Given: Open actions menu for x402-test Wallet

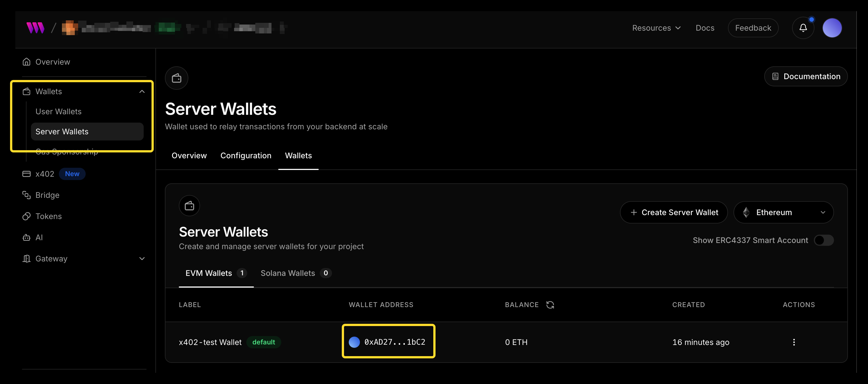Looking at the screenshot, I should tap(794, 342).
